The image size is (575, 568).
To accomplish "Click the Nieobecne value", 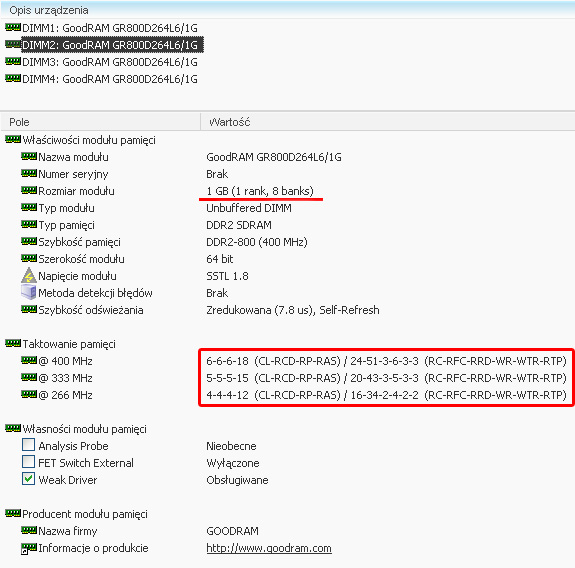I will click(x=231, y=446).
